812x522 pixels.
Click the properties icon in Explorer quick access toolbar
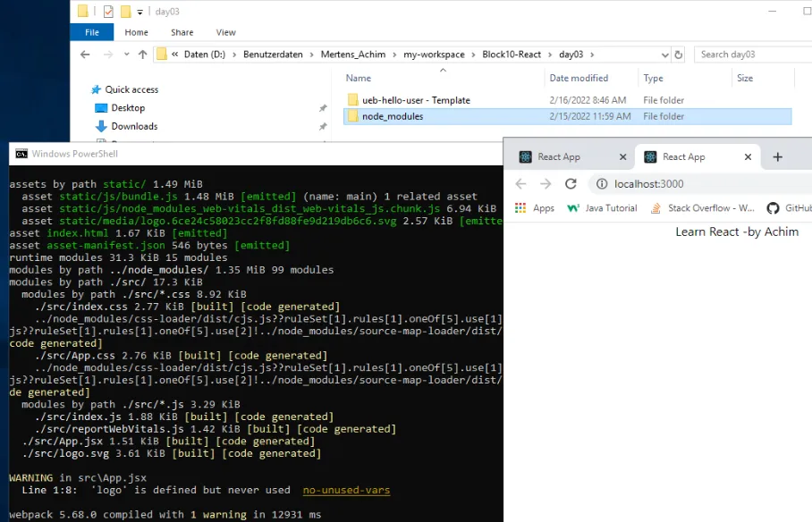tap(108, 12)
